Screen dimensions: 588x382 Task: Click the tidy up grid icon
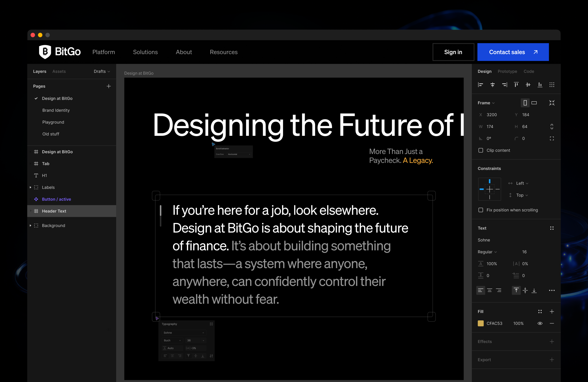552,85
